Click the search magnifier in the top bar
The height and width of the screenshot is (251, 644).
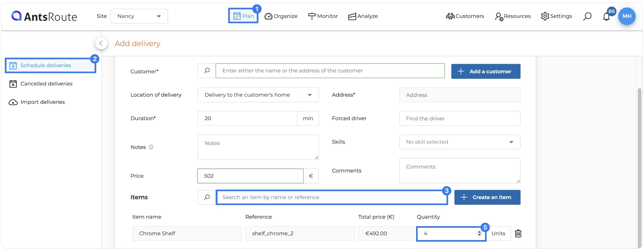pyautogui.click(x=587, y=16)
